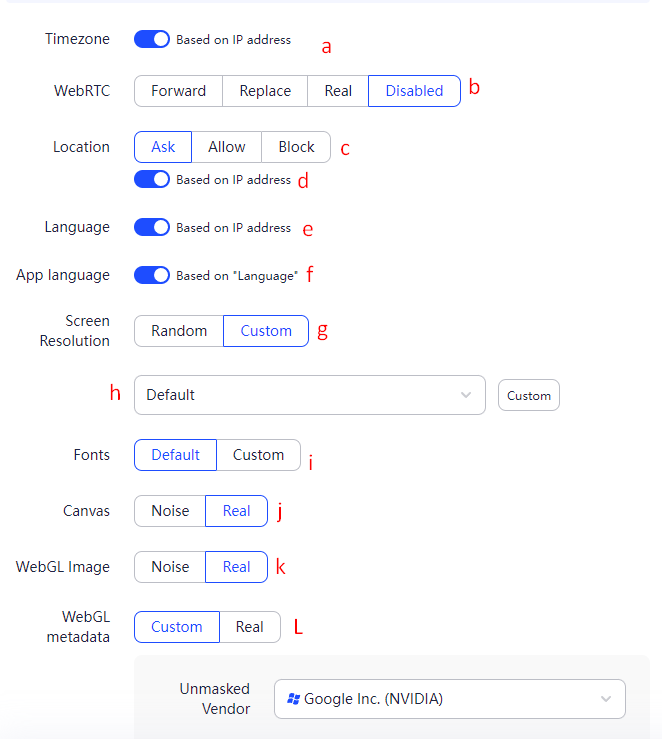Toggle Language based on IP address switch
This screenshot has height=739, width=662.
152,227
